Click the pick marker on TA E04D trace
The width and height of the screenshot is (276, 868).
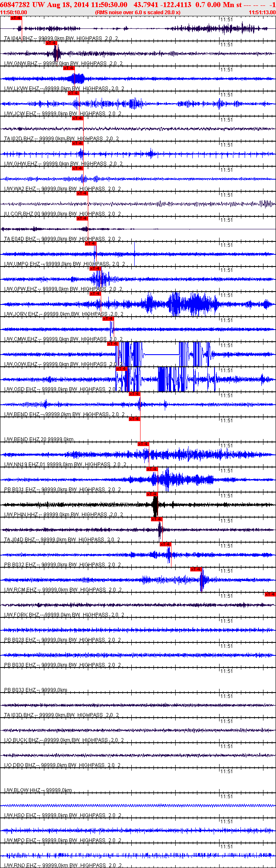(x=82, y=218)
